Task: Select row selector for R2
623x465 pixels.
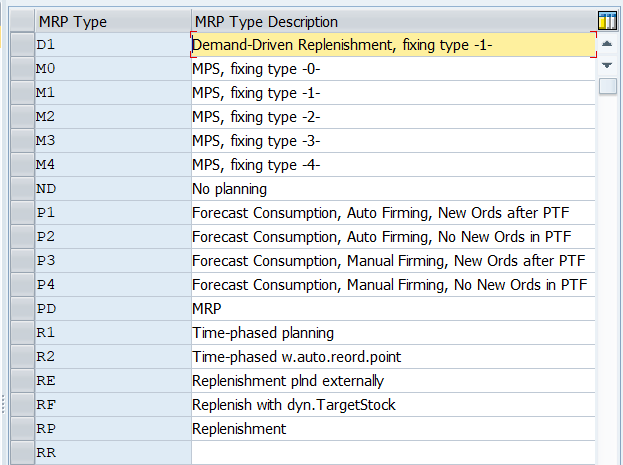Action: 22,356
